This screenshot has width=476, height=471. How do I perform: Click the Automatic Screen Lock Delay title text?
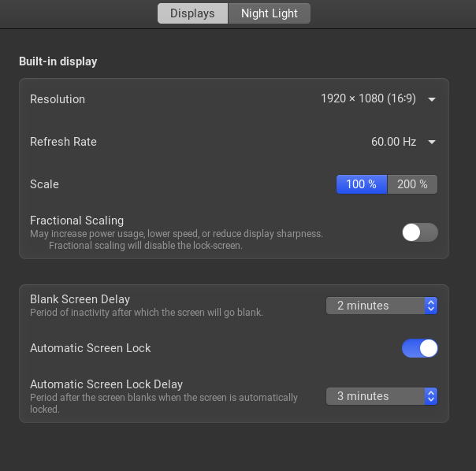click(x=106, y=384)
